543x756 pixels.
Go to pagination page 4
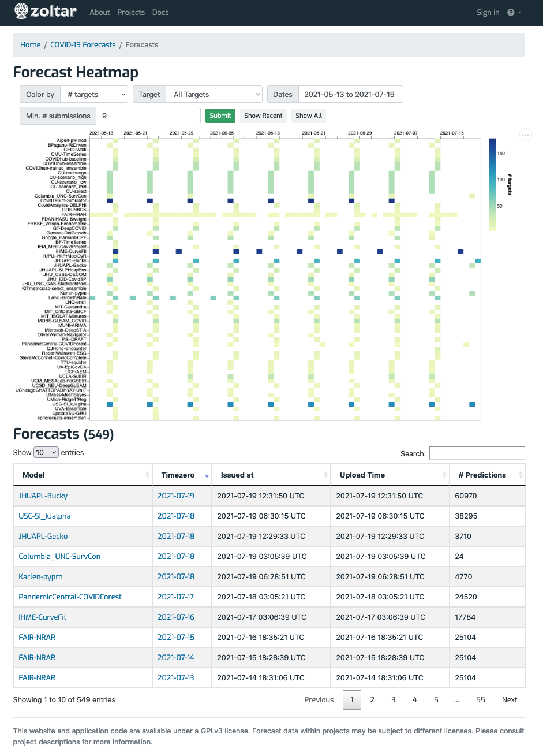414,699
